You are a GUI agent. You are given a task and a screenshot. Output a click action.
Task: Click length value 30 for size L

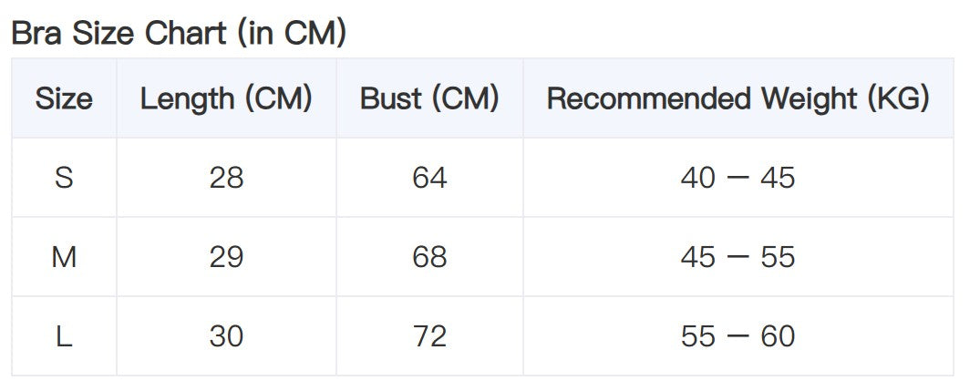(x=226, y=336)
